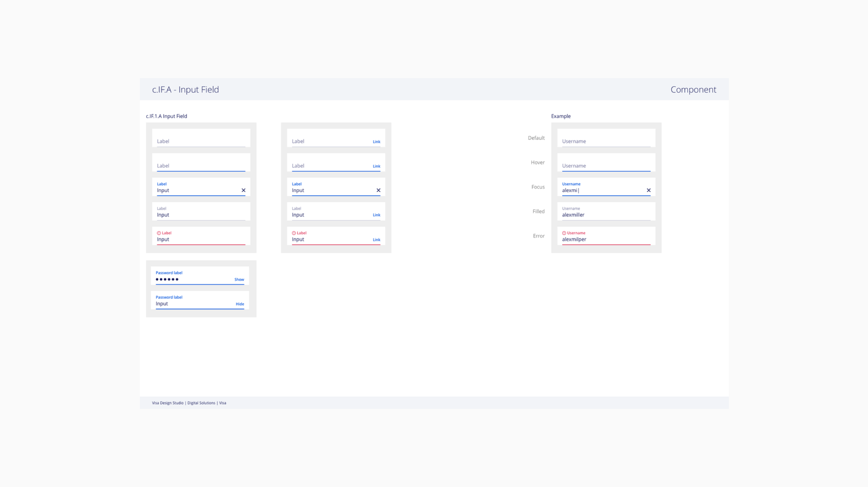Viewport: 868px width, 487px height.
Task: Click the 'Visa Design Studio | Digital Solutions | Visa' footer
Action: pos(189,403)
